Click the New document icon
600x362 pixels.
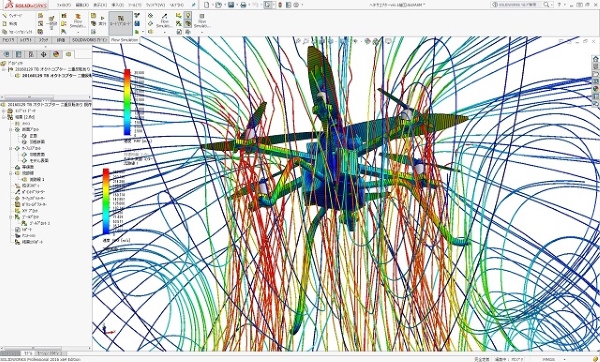coord(207,5)
